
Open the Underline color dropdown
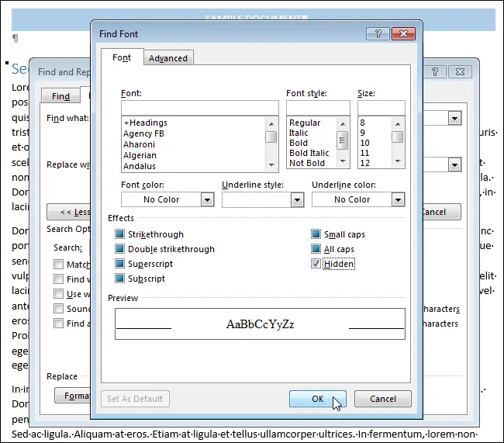[x=398, y=200]
